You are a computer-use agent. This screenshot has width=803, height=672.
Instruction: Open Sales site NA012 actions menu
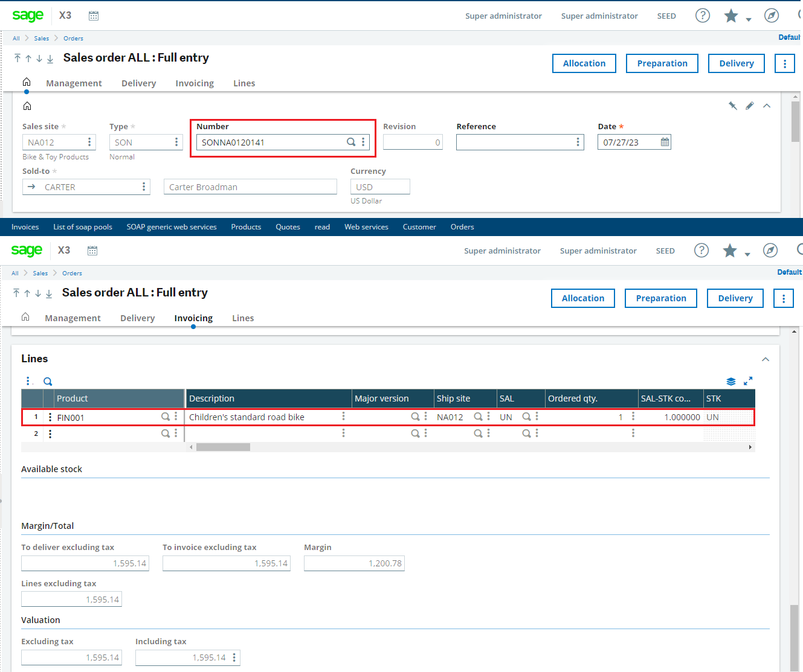click(x=89, y=142)
